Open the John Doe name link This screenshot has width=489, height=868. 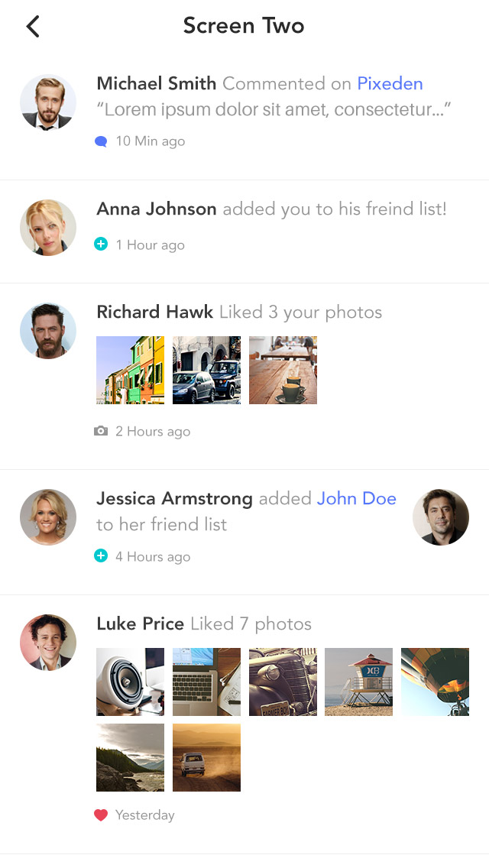point(357,499)
